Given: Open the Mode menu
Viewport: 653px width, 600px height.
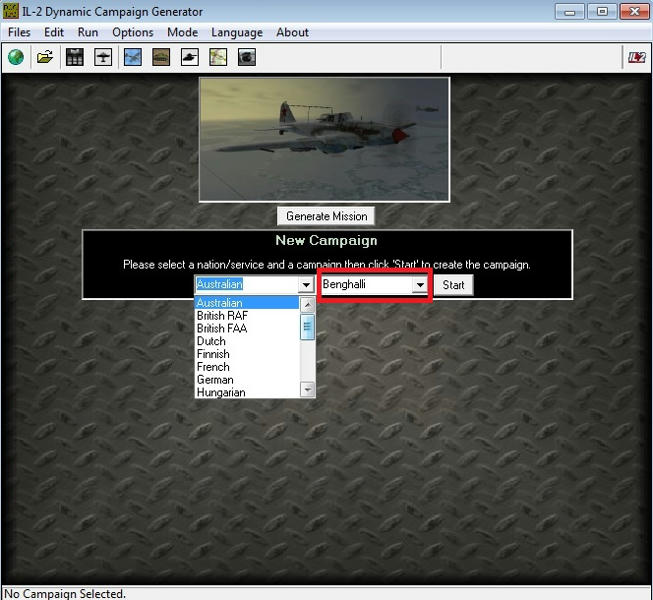Looking at the screenshot, I should click(182, 32).
